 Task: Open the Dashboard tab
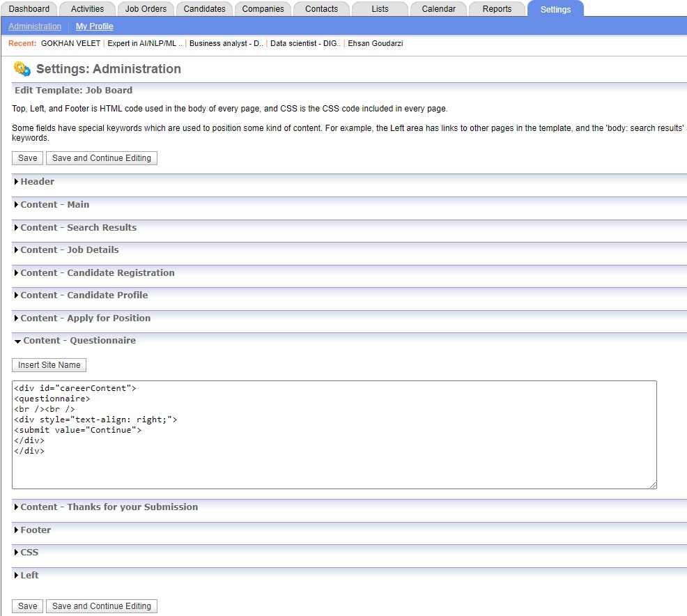pos(29,9)
